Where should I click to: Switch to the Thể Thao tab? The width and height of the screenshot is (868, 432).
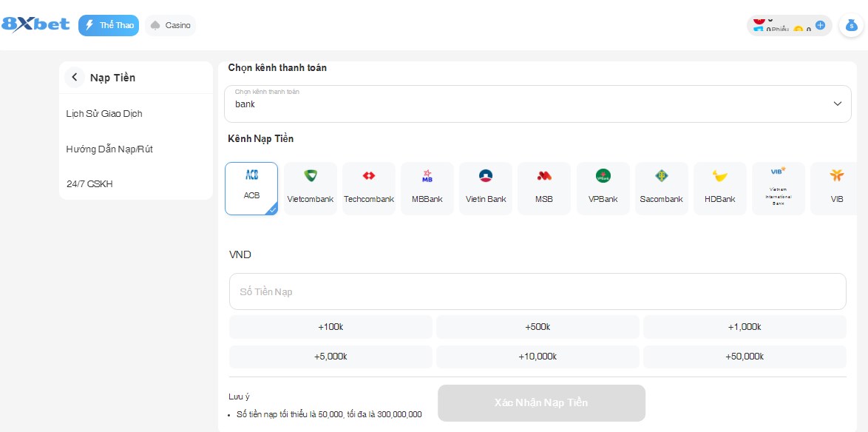pyautogui.click(x=109, y=25)
